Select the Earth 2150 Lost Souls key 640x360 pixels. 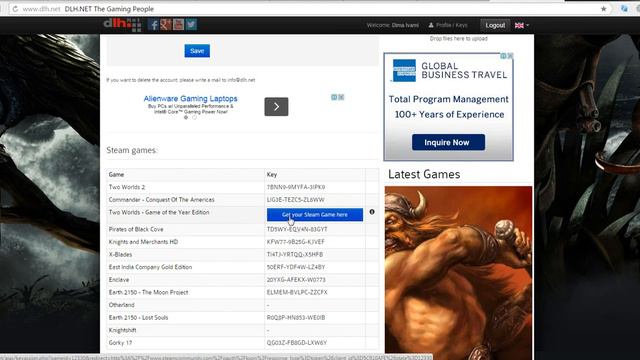[x=296, y=318]
